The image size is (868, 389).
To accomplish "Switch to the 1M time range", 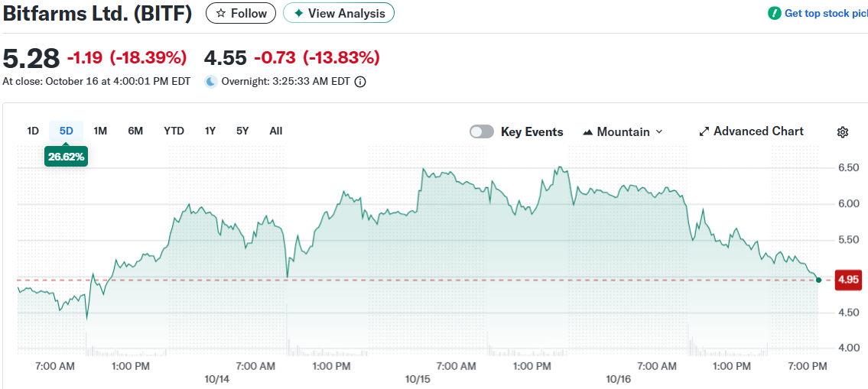I will coord(100,131).
